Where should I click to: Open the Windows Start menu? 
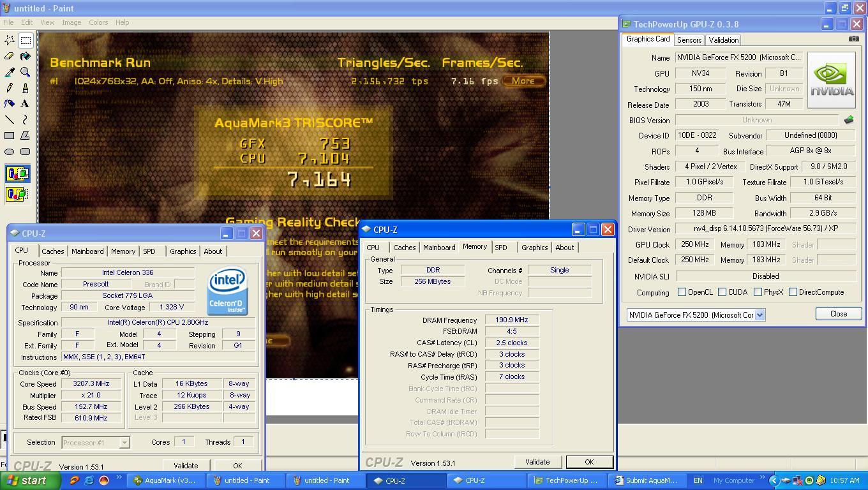point(31,480)
